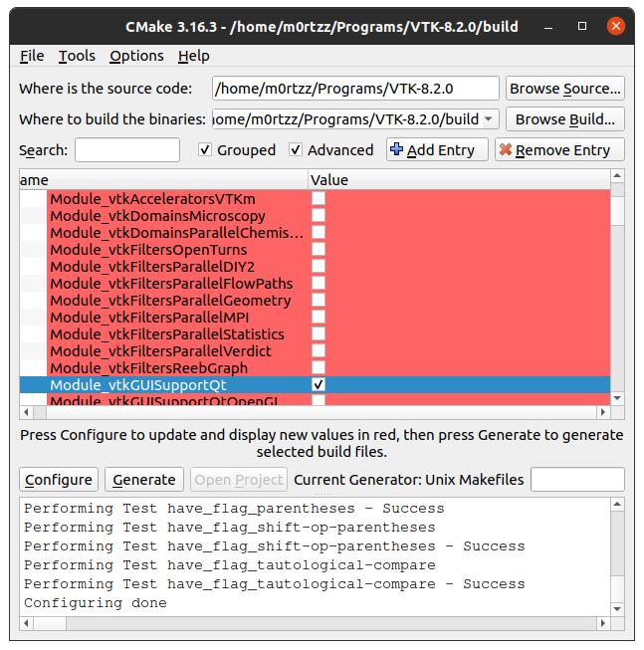Screen dimensions: 644x650
Task: Open the Help menu
Action: coord(193,56)
